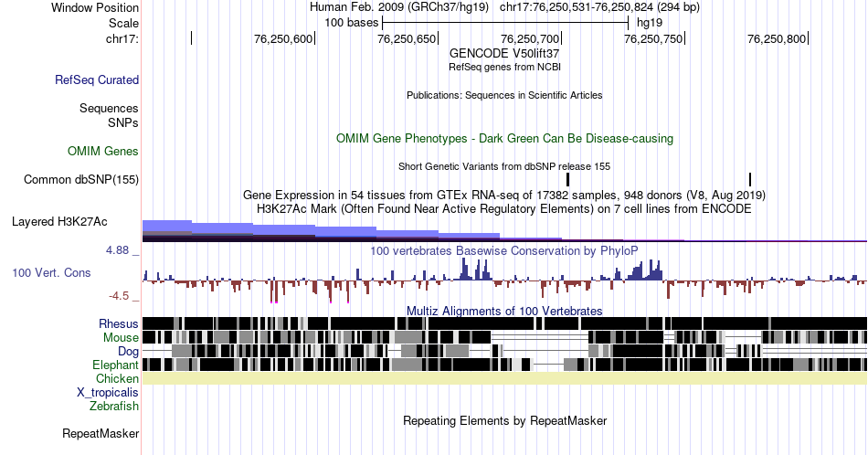The image size is (868, 455).
Task: Click the Sequences track label
Action: [109, 108]
